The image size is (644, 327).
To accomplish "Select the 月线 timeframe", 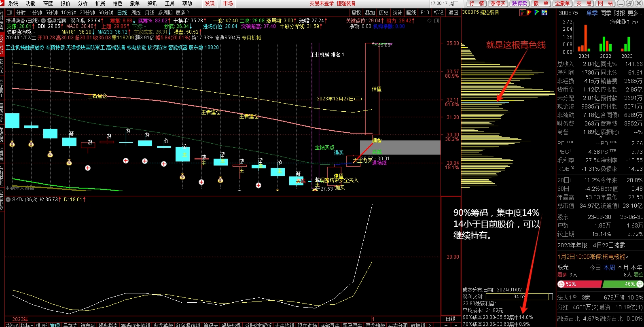I will [150, 13].
